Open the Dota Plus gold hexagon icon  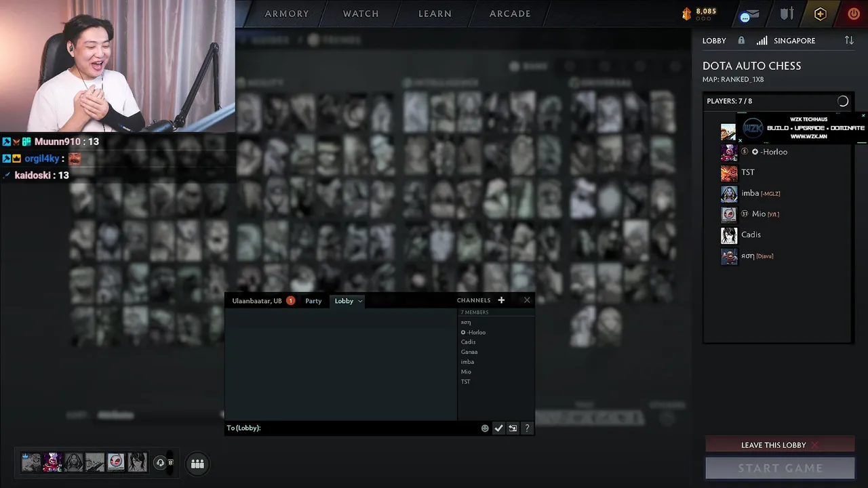coord(820,14)
